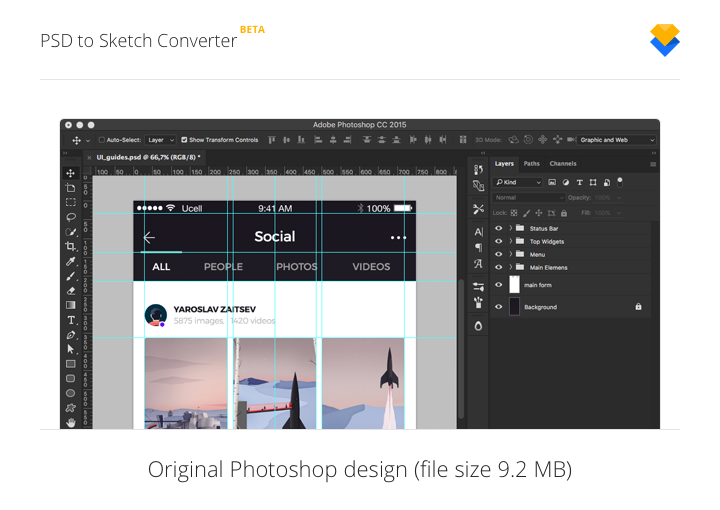Image resolution: width=720 pixels, height=510 pixels.
Task: Open the scissors and wrench panel icon
Action: pos(478,209)
